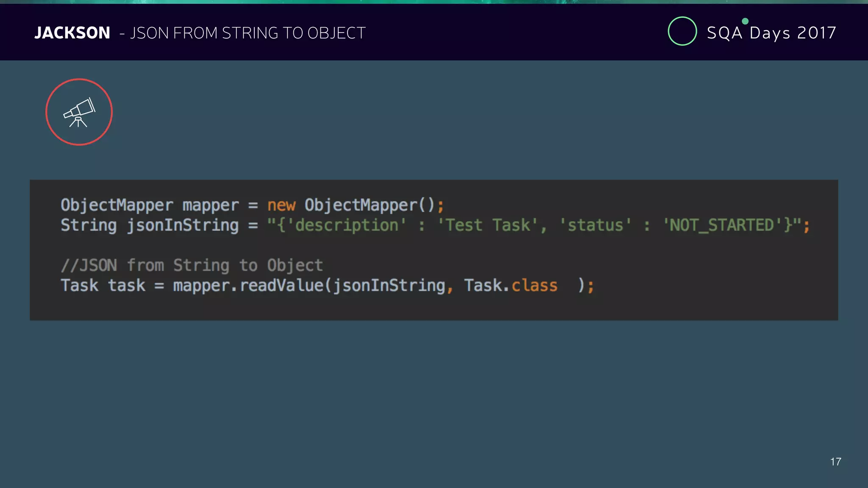Click 'mapper.readValue' in the code block
Image resolution: width=868 pixels, height=488 pixels.
[249, 286]
